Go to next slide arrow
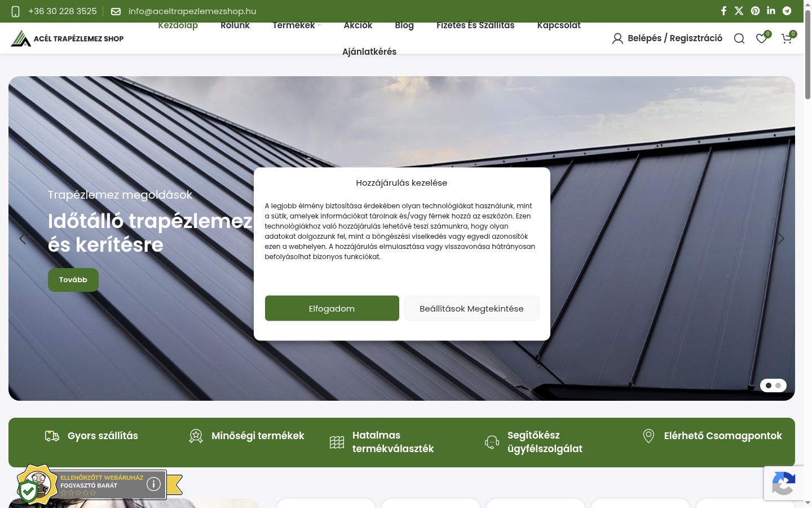The width and height of the screenshot is (812, 508). tap(781, 239)
